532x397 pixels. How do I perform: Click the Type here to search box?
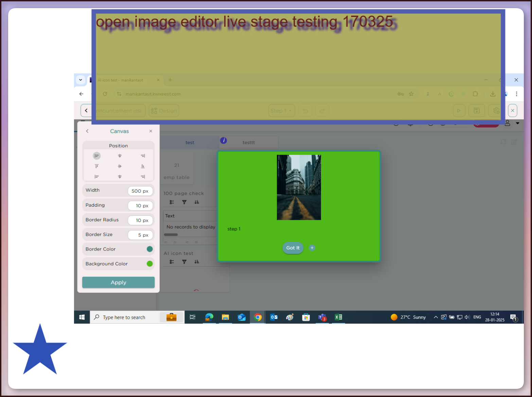[x=137, y=317]
